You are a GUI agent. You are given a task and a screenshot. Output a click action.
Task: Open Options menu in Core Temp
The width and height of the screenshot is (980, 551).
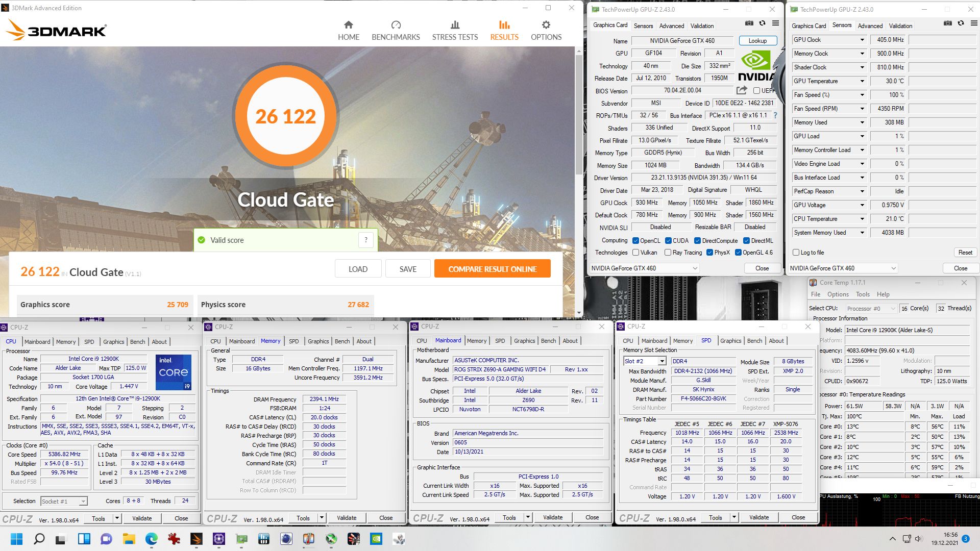point(838,294)
